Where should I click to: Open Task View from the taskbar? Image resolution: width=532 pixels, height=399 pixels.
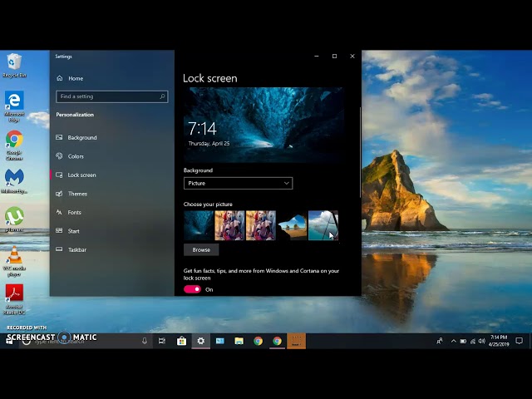(x=162, y=341)
